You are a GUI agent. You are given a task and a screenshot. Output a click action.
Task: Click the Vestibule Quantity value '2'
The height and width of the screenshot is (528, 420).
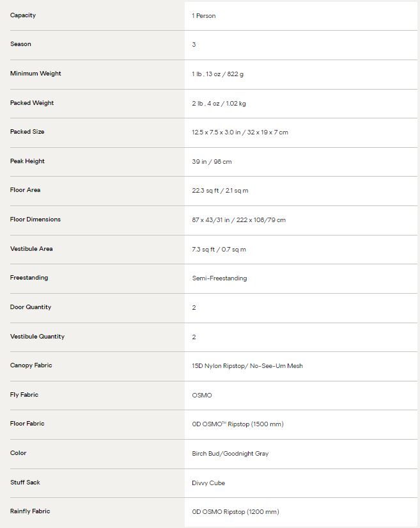point(194,337)
